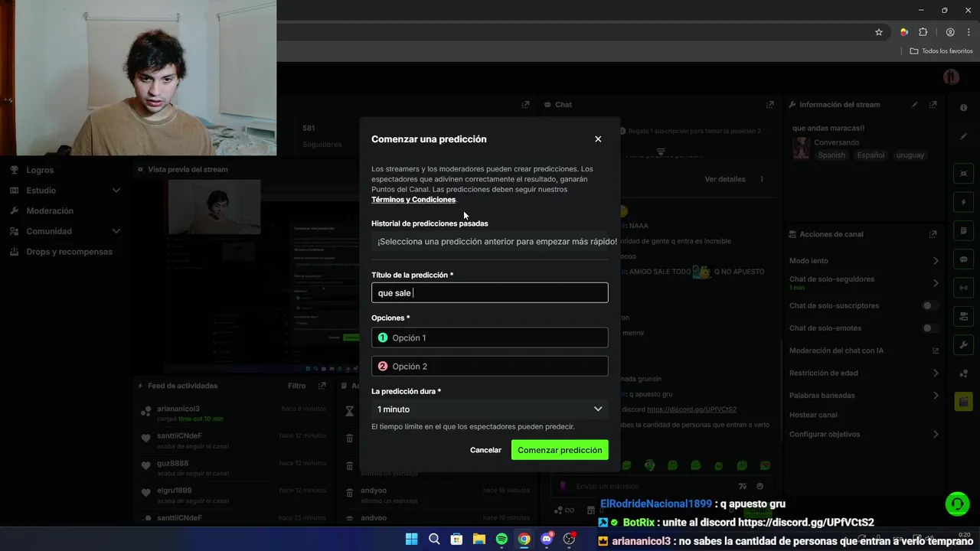The height and width of the screenshot is (551, 980).
Task: Select the Spanish stream tag
Action: [831, 155]
